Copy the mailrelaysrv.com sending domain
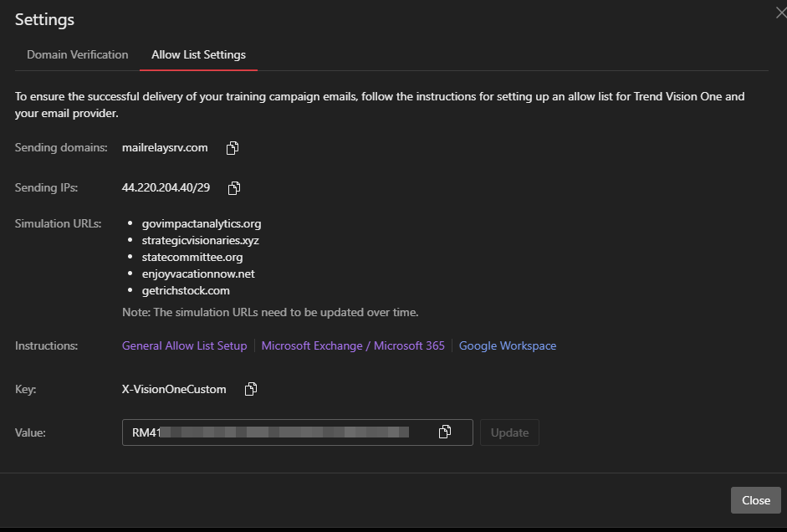This screenshot has width=787, height=532. point(233,148)
